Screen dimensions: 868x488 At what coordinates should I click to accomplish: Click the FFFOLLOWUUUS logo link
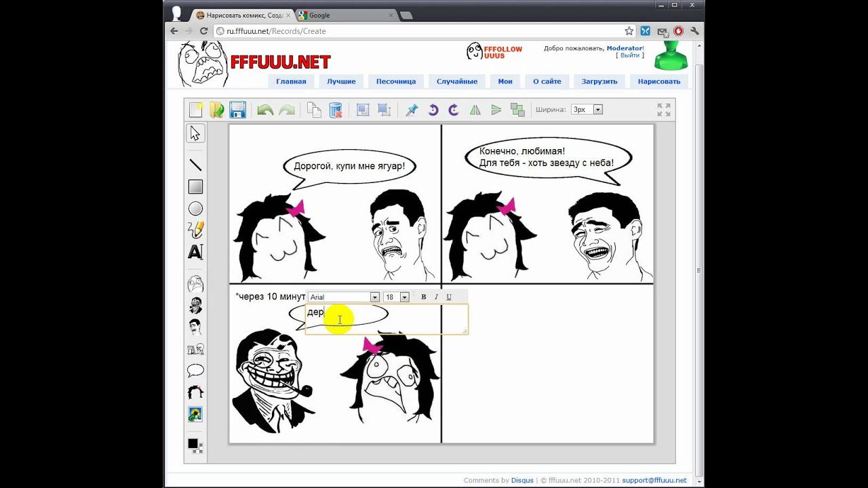click(494, 52)
